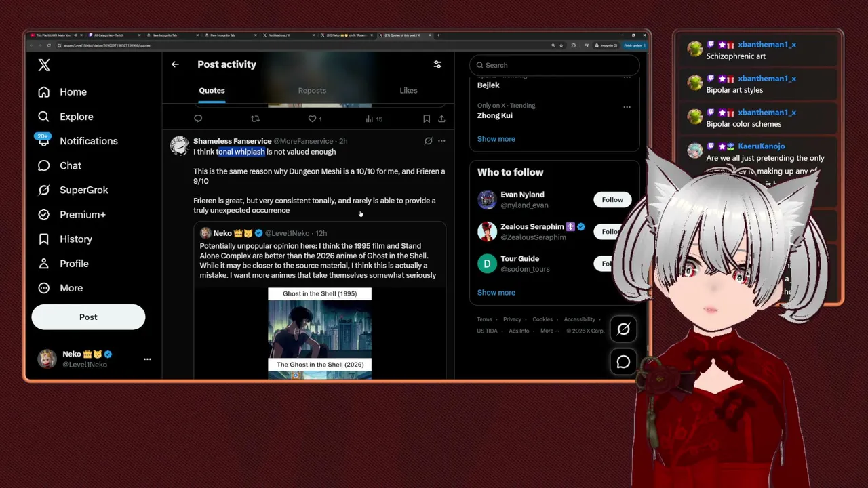Open the Cookies footer link
The image size is (868, 488).
tap(542, 319)
